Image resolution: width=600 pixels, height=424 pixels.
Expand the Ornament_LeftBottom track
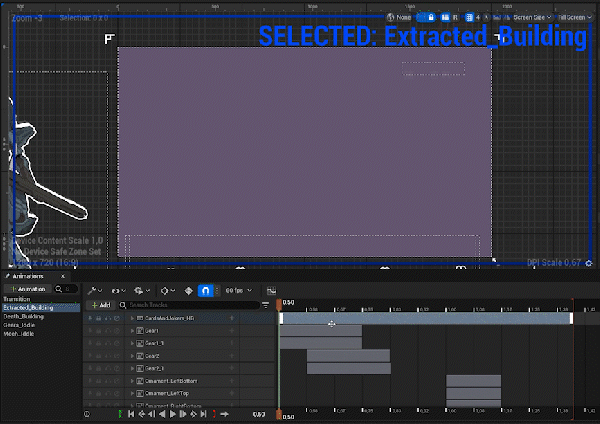click(x=132, y=381)
